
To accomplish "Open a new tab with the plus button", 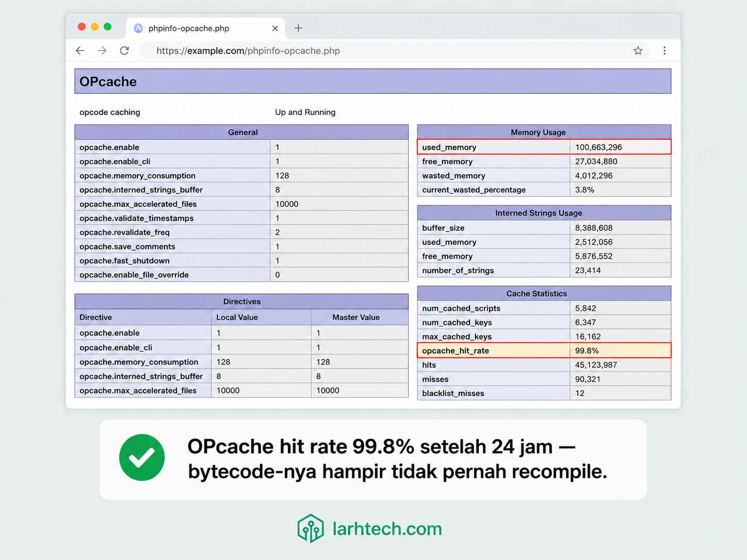I will [298, 28].
